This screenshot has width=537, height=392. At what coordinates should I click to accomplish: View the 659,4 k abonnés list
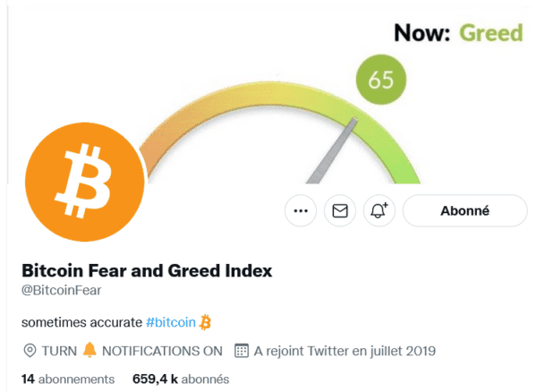[180, 379]
